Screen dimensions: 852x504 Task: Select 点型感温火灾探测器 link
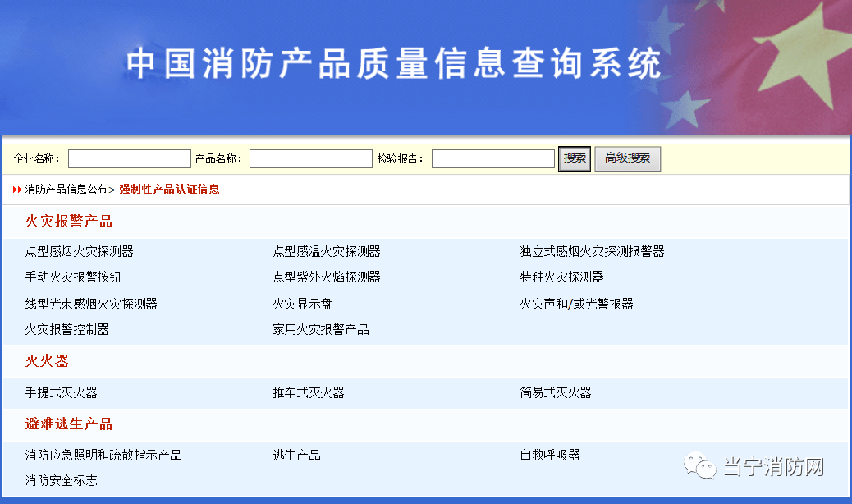point(327,251)
